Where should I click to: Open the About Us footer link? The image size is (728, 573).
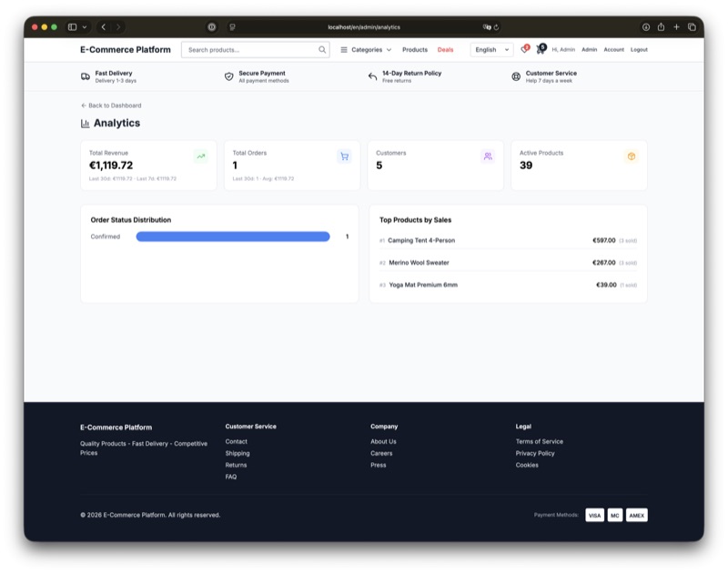tap(383, 441)
